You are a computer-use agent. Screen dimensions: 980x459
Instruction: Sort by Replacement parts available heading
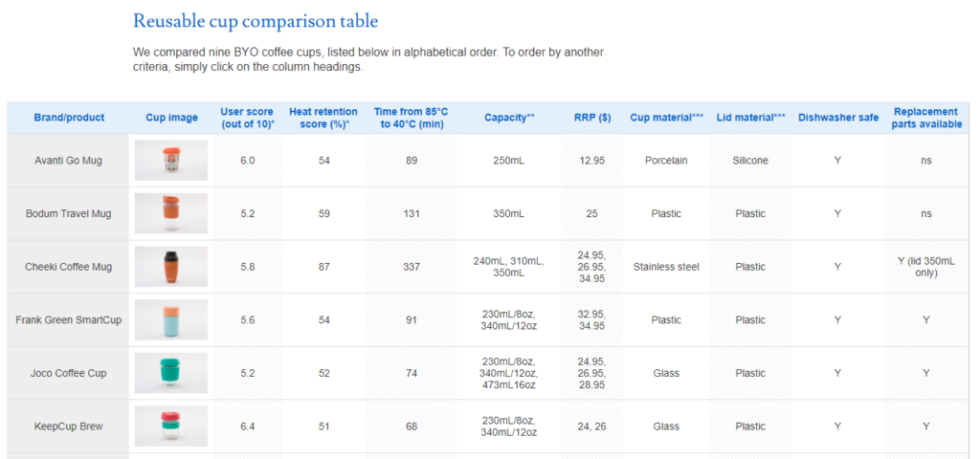coord(925,118)
